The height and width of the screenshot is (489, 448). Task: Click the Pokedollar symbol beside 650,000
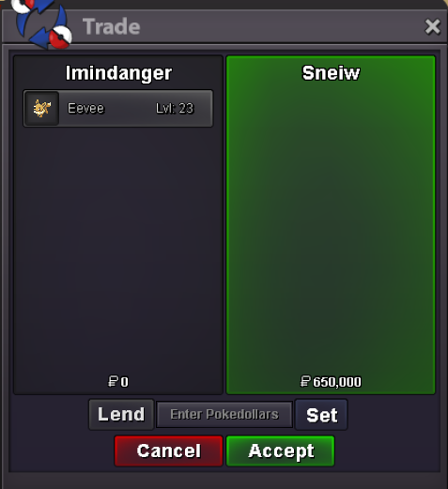(305, 382)
